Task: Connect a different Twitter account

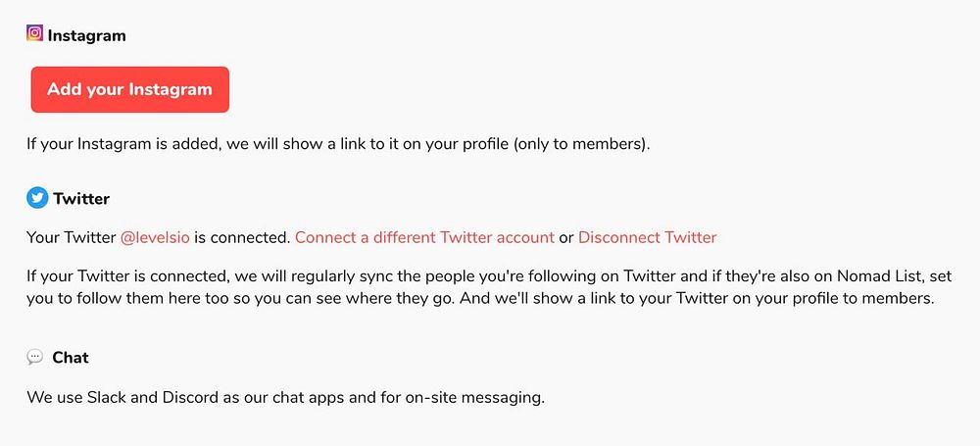Action: click(424, 237)
